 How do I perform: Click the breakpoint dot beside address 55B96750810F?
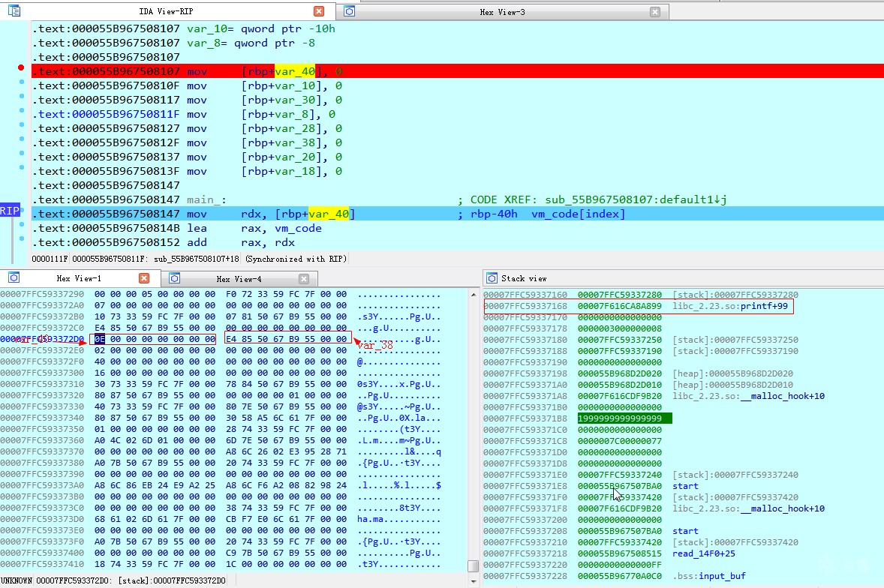(22, 82)
